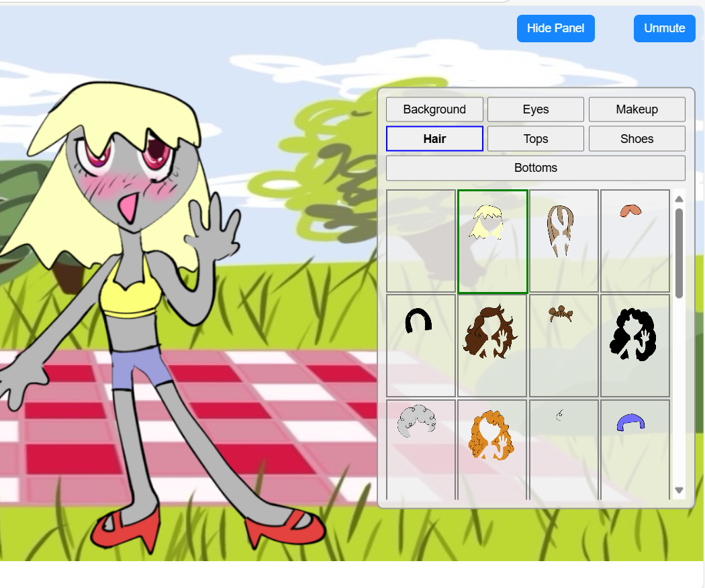This screenshot has width=705, height=588.
Task: Select the empty no-hair option
Action: [x=421, y=242]
